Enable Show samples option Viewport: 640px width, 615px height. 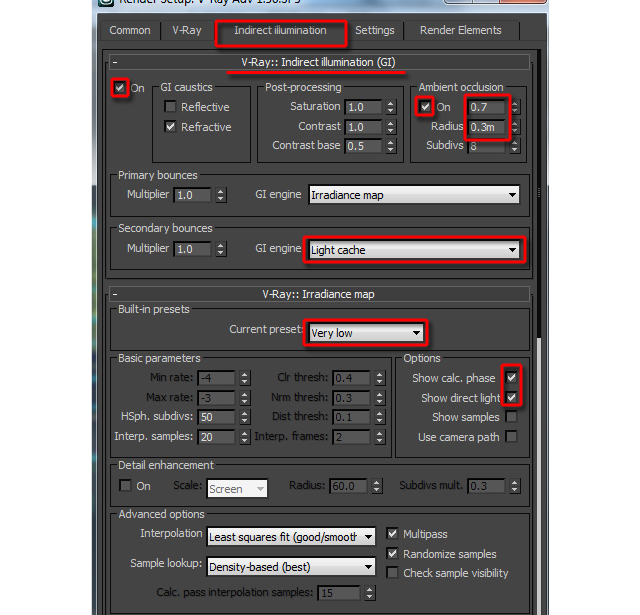click(511, 417)
